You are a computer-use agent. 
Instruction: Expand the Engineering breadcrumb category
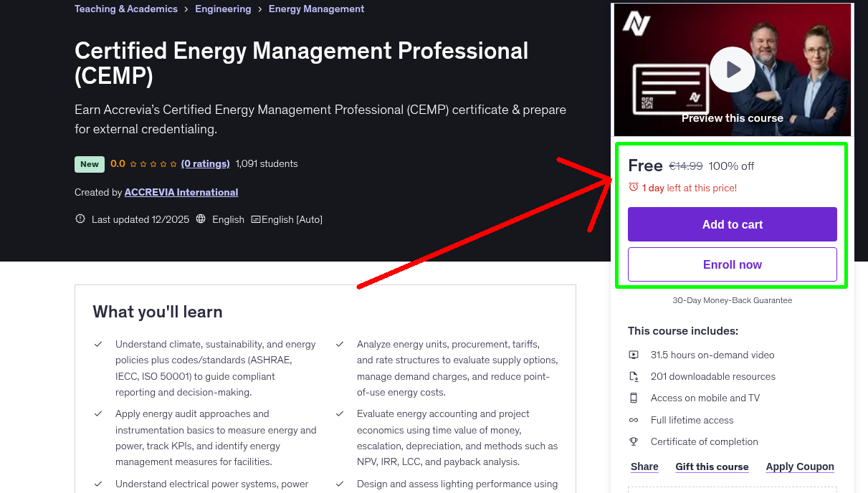click(223, 9)
